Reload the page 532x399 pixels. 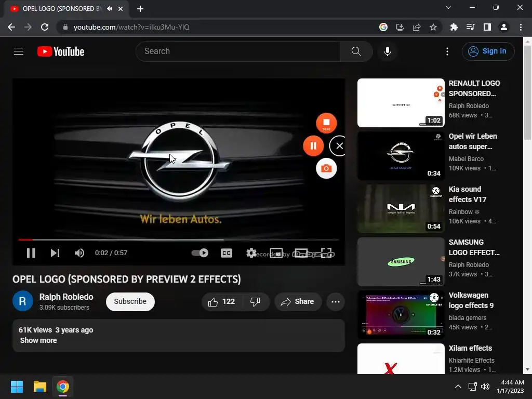pos(45,27)
